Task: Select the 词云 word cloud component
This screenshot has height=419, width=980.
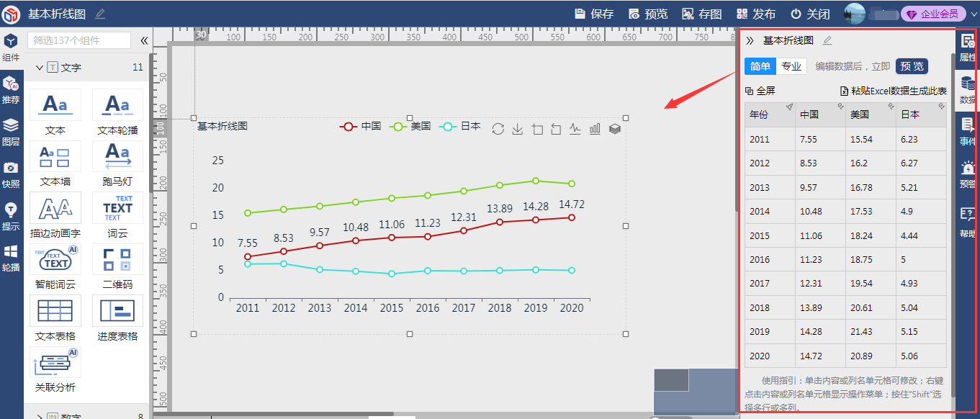Action: click(x=117, y=215)
